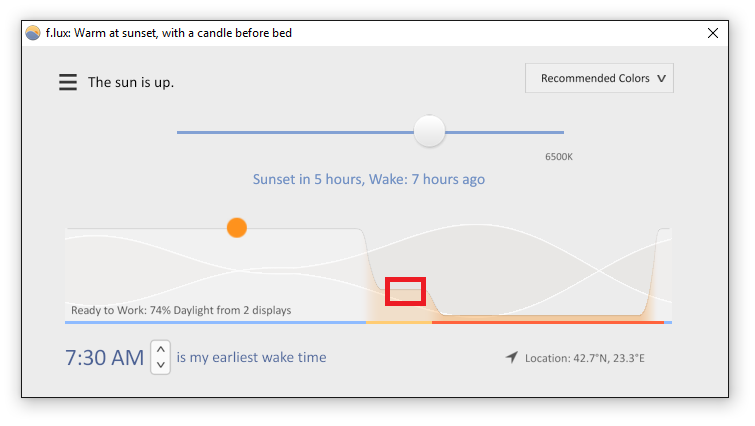755x426 pixels.
Task: Click the color temperature slider handle
Action: coord(429,131)
